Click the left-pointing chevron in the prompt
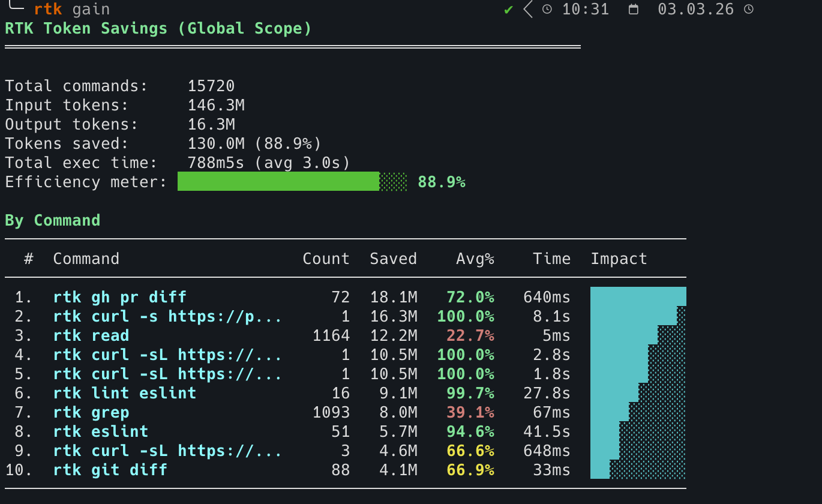The height and width of the screenshot is (504, 822). click(x=527, y=10)
